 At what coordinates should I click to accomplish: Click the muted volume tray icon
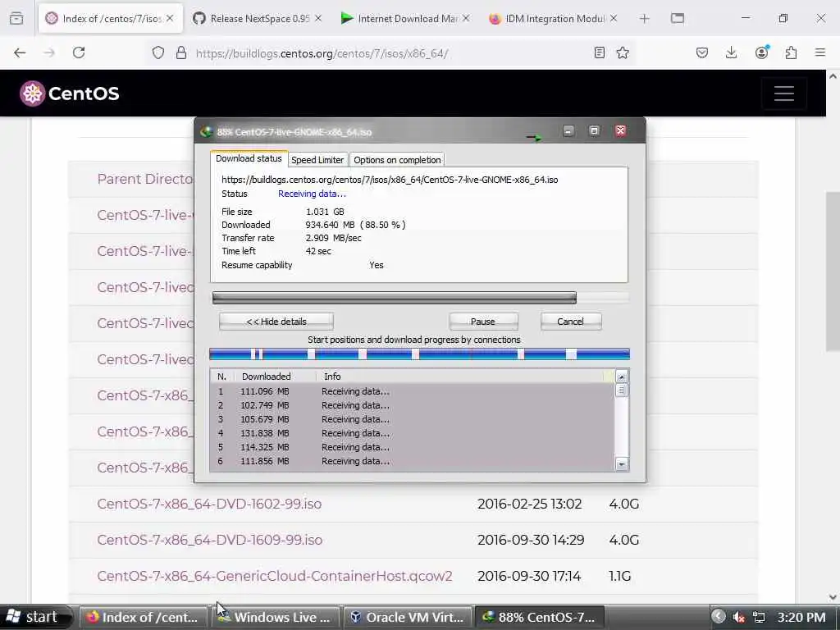739,617
